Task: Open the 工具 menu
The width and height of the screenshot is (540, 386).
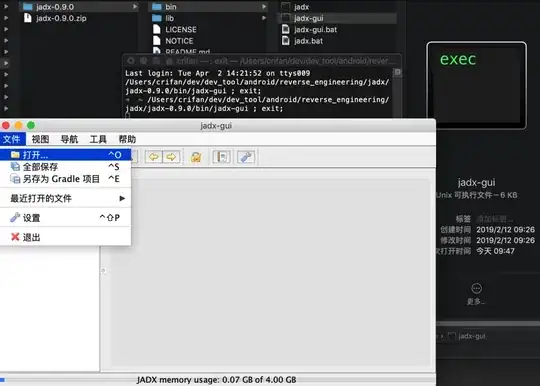Action: 98,139
